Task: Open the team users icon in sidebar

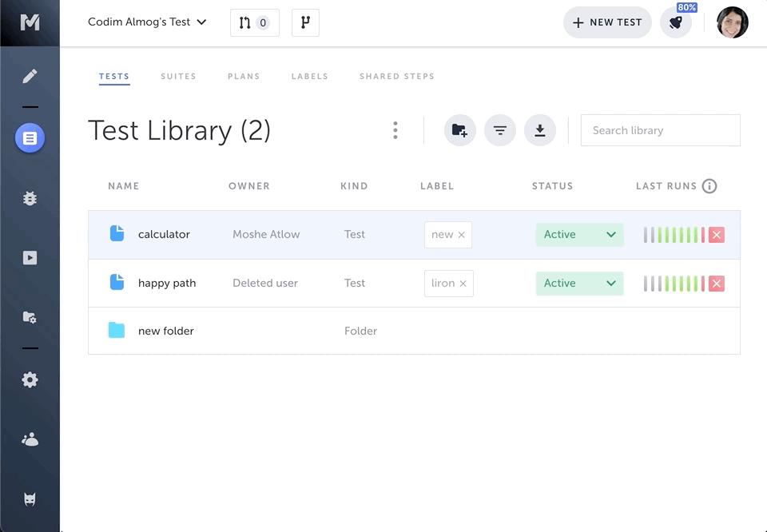Action: [30, 439]
